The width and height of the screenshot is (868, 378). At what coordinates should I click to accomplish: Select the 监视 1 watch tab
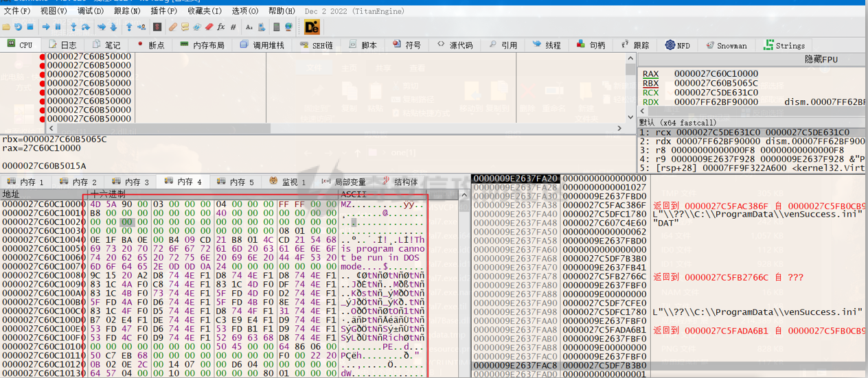[287, 182]
